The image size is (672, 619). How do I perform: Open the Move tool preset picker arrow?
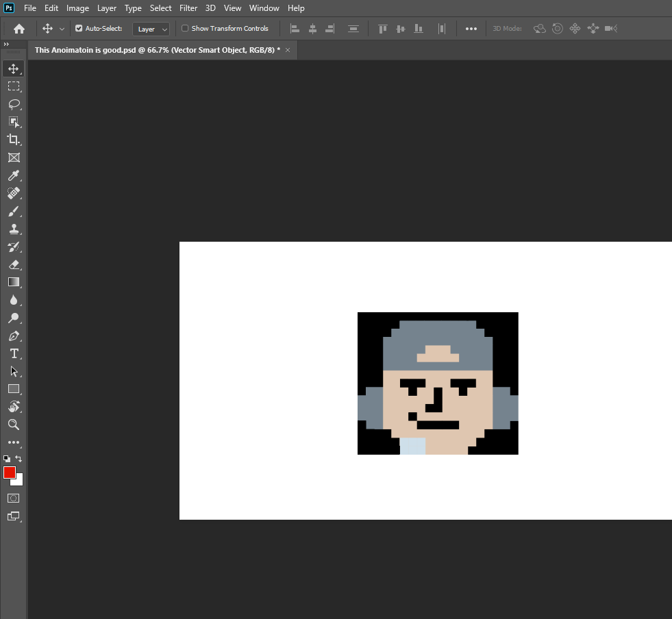62,29
